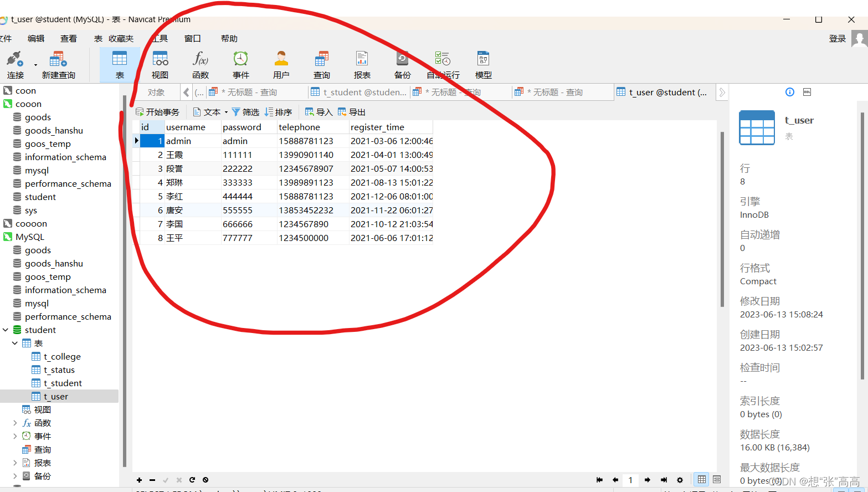Open the 事件 event toolbar button
Screen dimensions: 868x492
241,65
